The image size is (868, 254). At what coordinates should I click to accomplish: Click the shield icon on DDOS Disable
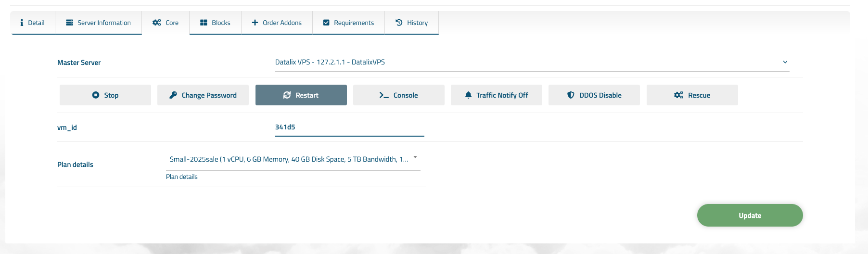[x=571, y=95]
